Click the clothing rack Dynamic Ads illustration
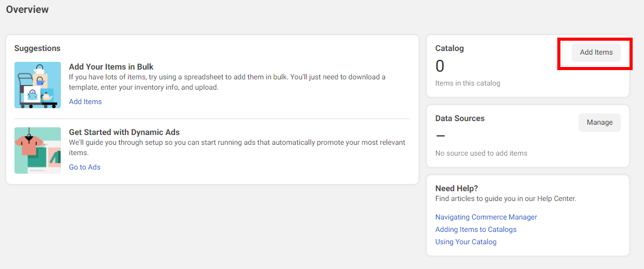 [38, 150]
